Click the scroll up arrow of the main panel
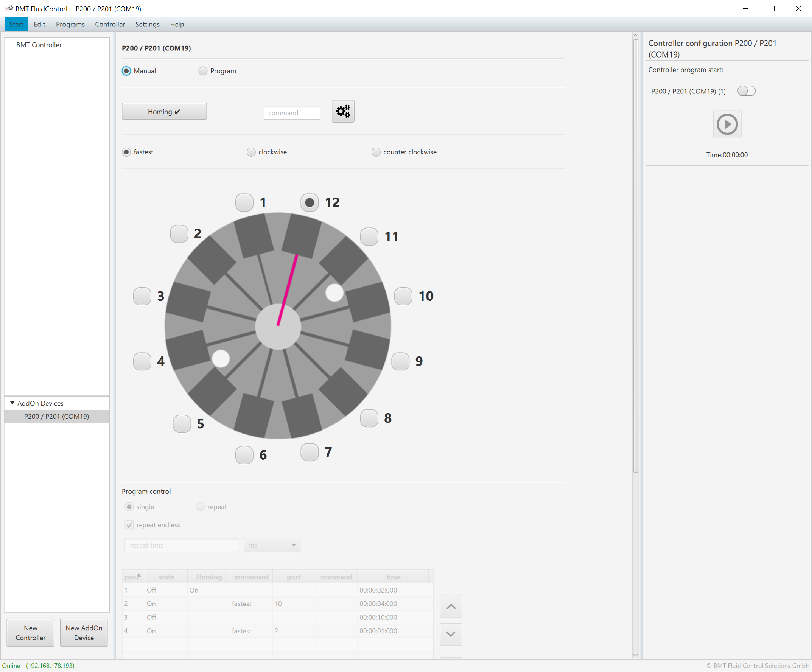 point(635,35)
